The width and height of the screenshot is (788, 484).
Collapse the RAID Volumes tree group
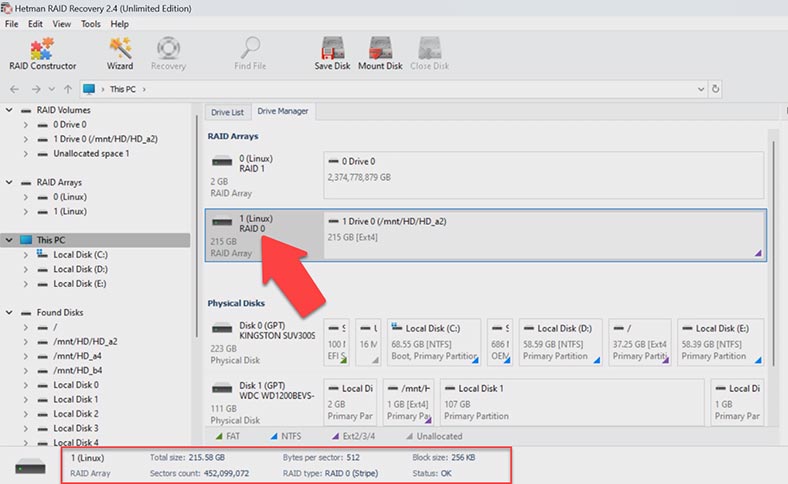point(9,110)
